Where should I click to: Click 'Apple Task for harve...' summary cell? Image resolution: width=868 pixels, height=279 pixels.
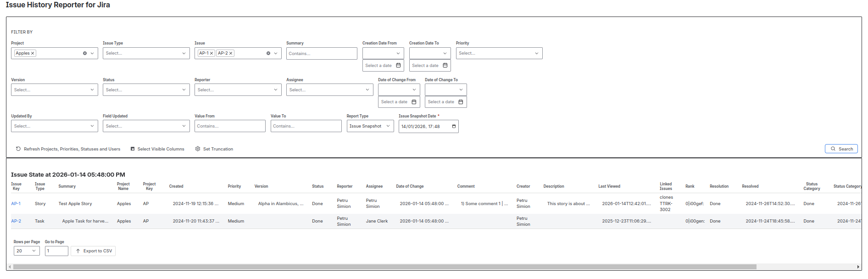[85, 221]
